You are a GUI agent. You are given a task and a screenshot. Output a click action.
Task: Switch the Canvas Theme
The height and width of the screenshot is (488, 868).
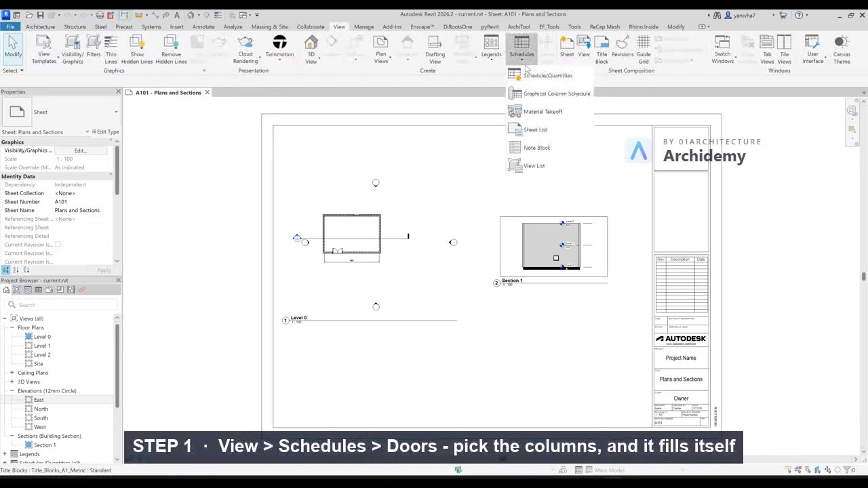842,49
